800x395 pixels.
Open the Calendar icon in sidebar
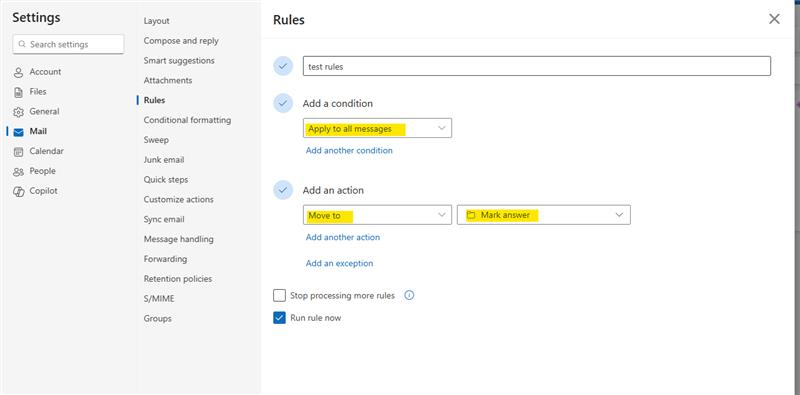point(18,152)
